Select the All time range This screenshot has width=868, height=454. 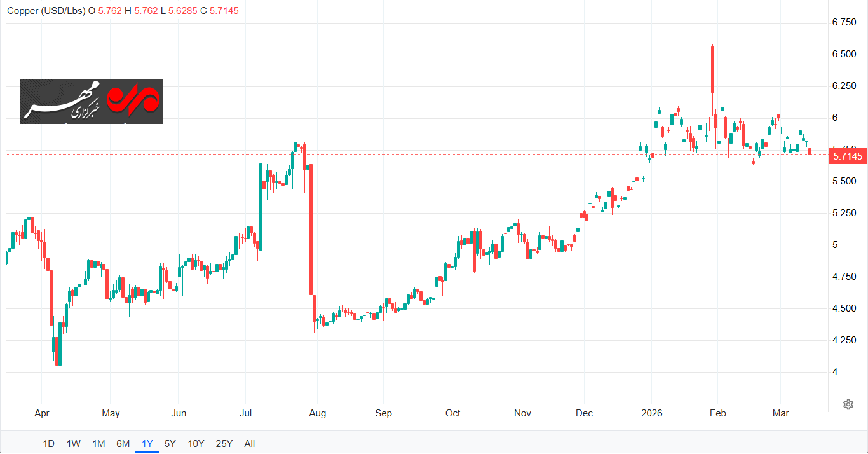coord(250,444)
